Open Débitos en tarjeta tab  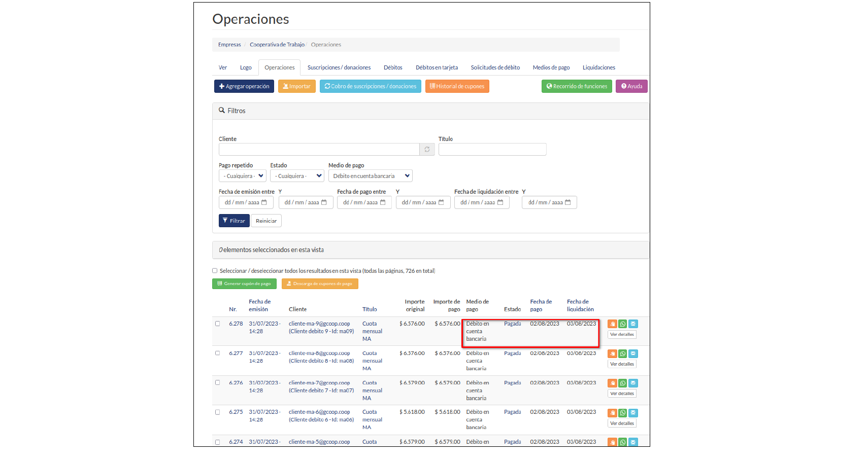point(437,67)
